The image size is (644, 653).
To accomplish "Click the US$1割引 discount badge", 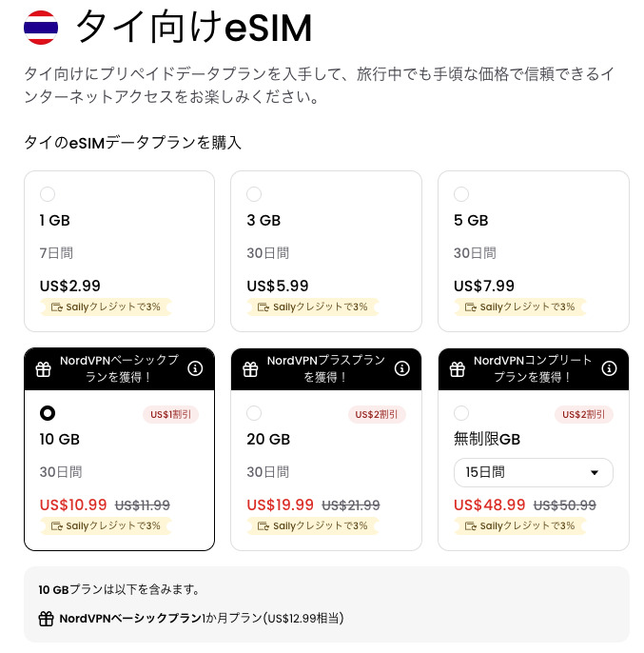I will [x=171, y=414].
